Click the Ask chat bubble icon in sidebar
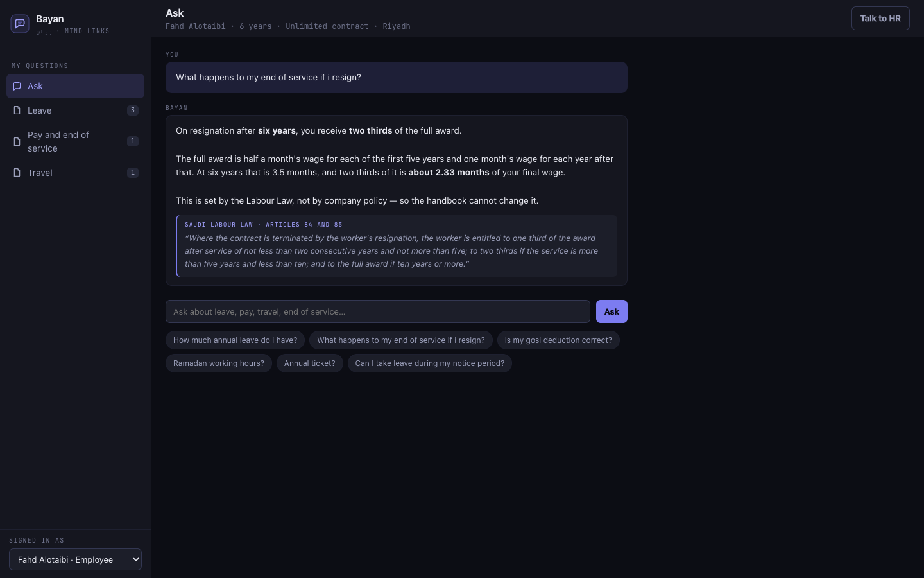 (17, 86)
